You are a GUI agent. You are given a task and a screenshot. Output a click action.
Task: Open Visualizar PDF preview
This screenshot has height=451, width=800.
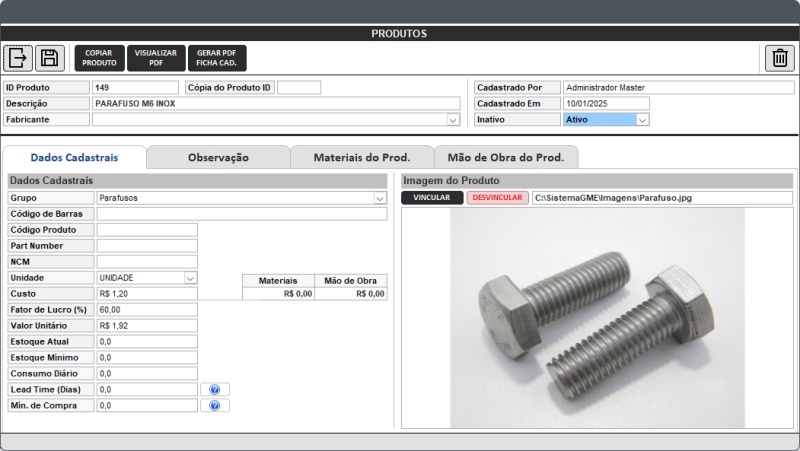155,58
